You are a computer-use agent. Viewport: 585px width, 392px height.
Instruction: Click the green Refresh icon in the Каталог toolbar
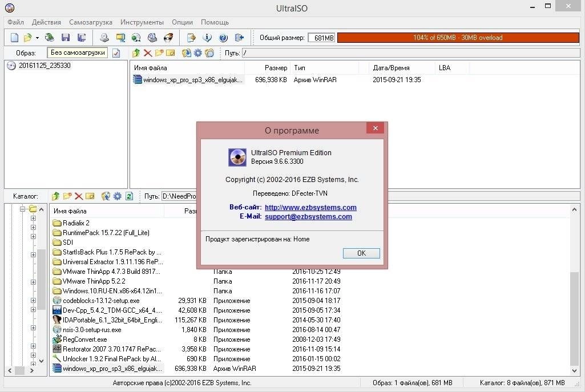tap(129, 196)
